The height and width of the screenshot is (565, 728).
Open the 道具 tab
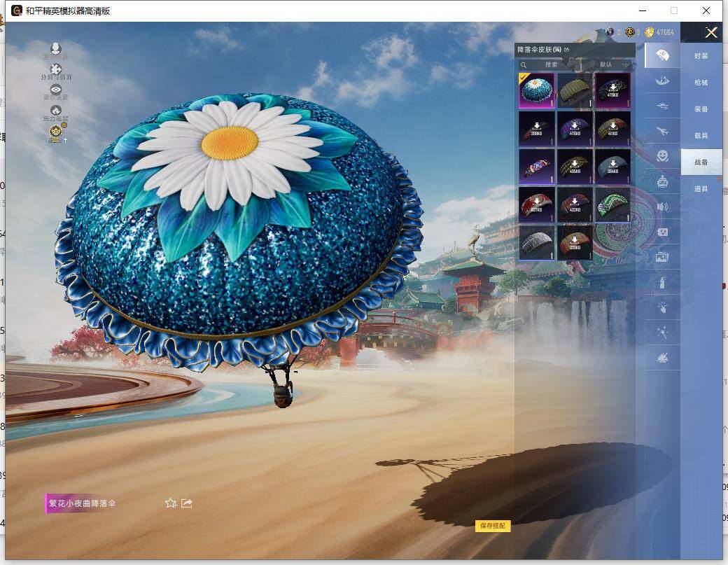701,189
